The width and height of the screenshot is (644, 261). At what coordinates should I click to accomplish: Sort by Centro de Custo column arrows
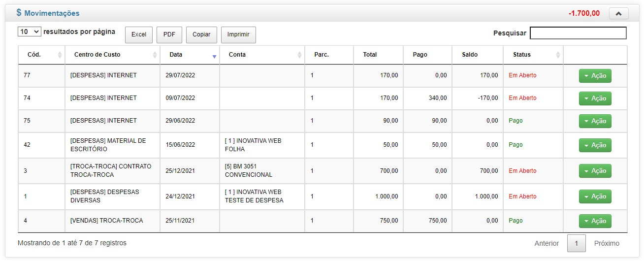[155, 55]
